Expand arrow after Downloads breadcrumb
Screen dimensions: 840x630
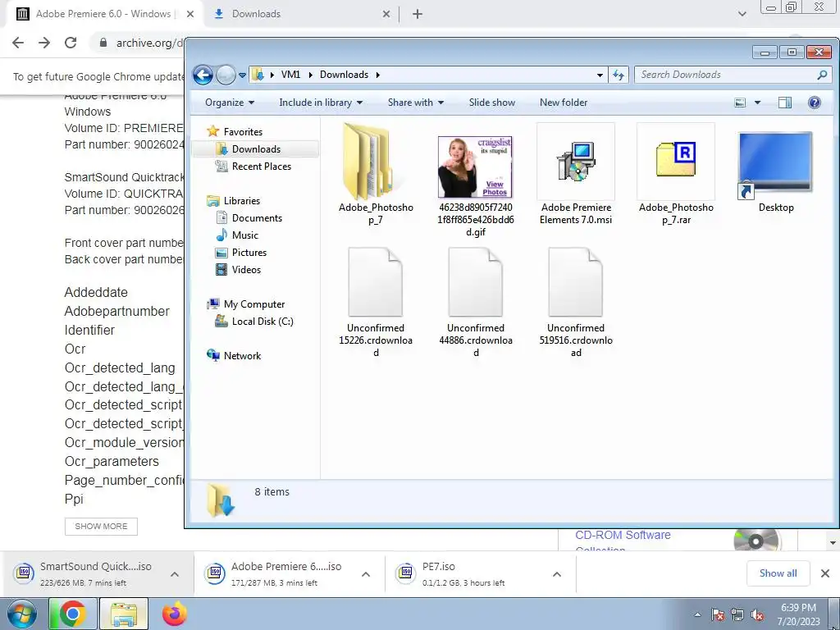pyautogui.click(x=378, y=75)
